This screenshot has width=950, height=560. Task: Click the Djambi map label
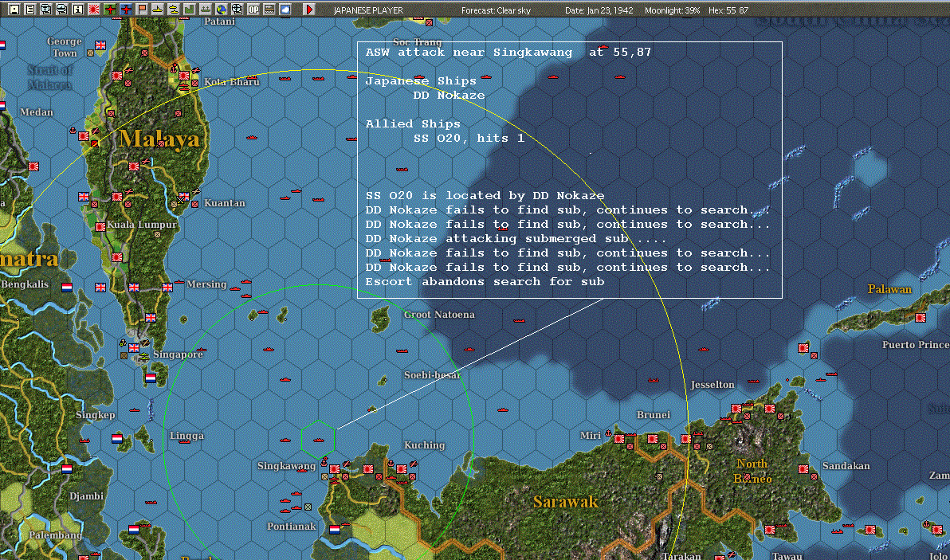[x=86, y=495]
